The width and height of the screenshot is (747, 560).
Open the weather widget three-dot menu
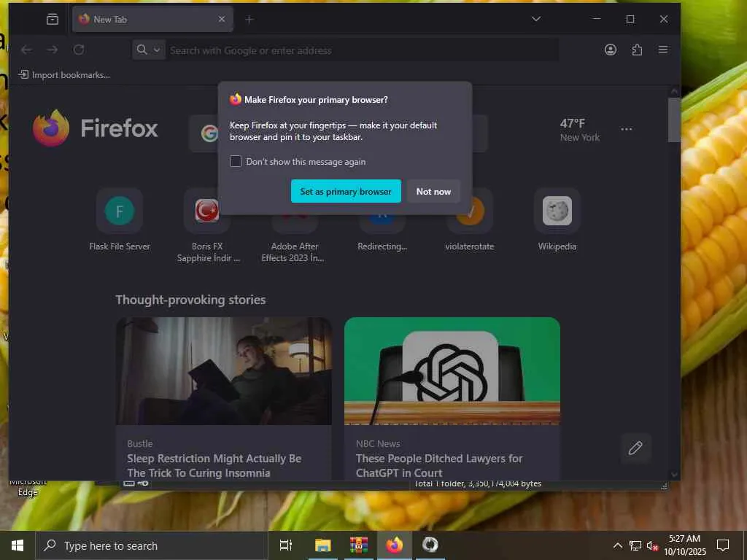click(627, 129)
